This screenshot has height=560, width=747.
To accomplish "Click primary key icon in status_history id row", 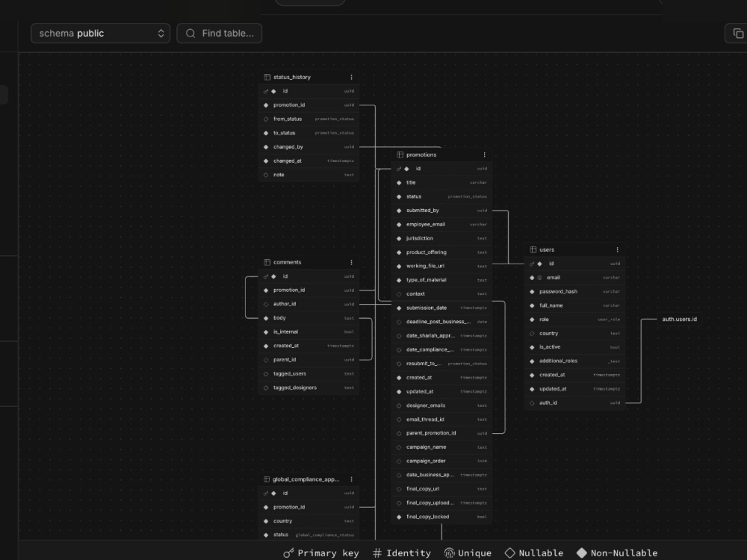I will tap(266, 91).
